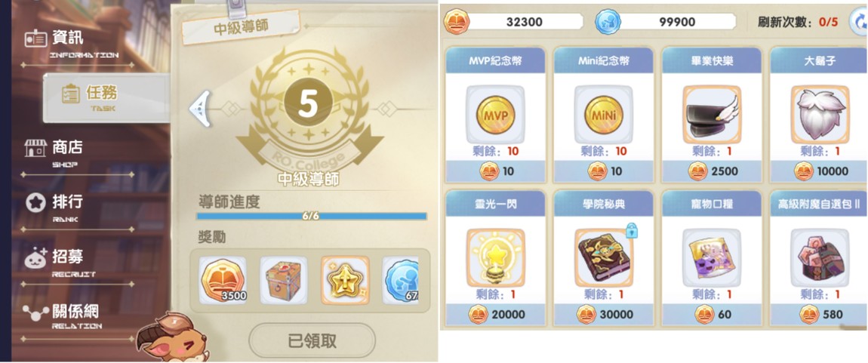This screenshot has height=363, width=868.
Task: Go to 排行 Rank section
Action: 71,206
